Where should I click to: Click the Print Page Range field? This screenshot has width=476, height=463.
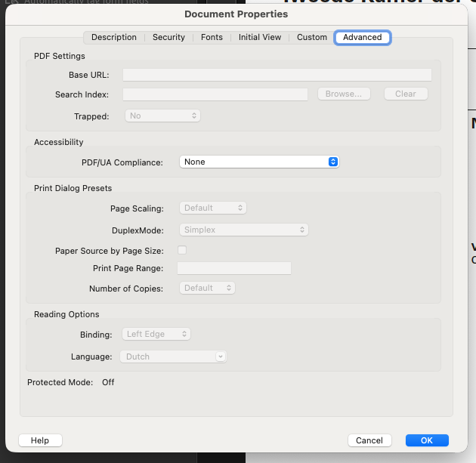[x=234, y=269]
